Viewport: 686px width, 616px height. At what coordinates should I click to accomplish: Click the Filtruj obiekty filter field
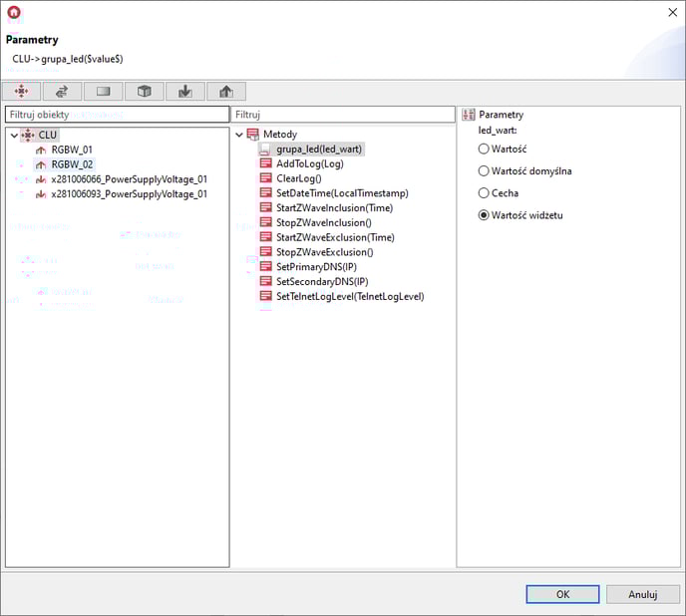(117, 115)
